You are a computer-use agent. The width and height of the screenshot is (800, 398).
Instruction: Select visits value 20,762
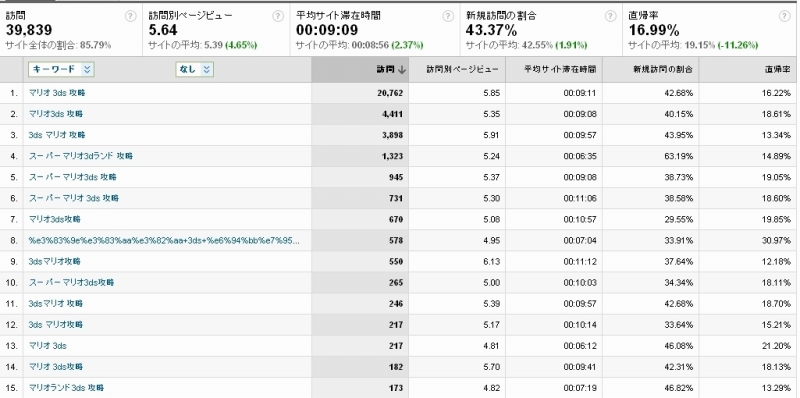click(389, 93)
